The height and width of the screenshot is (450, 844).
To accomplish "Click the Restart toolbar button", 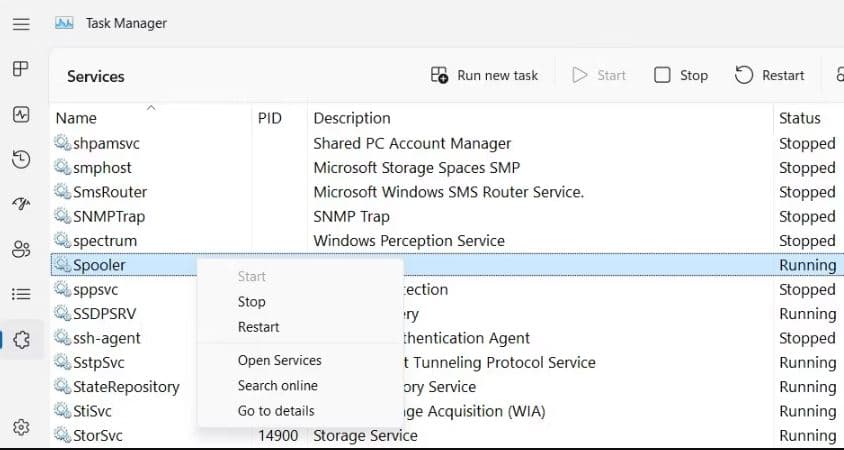I will point(769,75).
